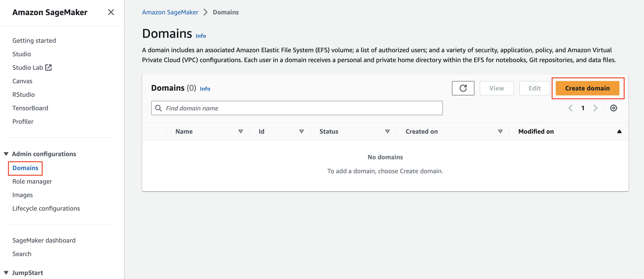Viewport: 644px width, 279px height.
Task: Click the Create domain button
Action: coord(587,88)
